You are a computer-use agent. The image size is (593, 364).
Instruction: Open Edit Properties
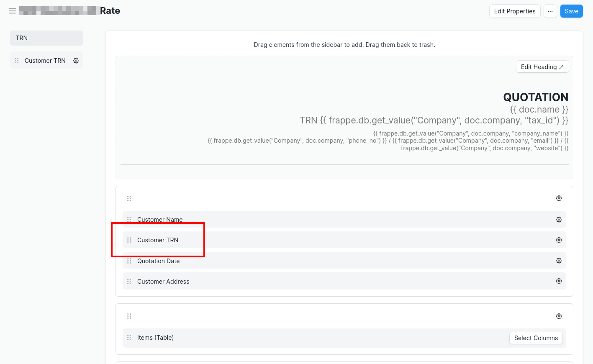click(x=514, y=11)
